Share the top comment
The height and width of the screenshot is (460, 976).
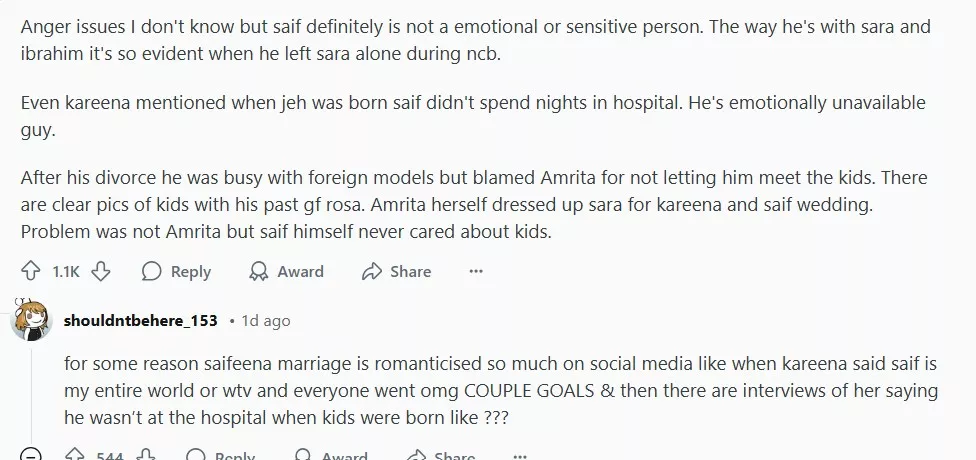pyautogui.click(x=396, y=271)
